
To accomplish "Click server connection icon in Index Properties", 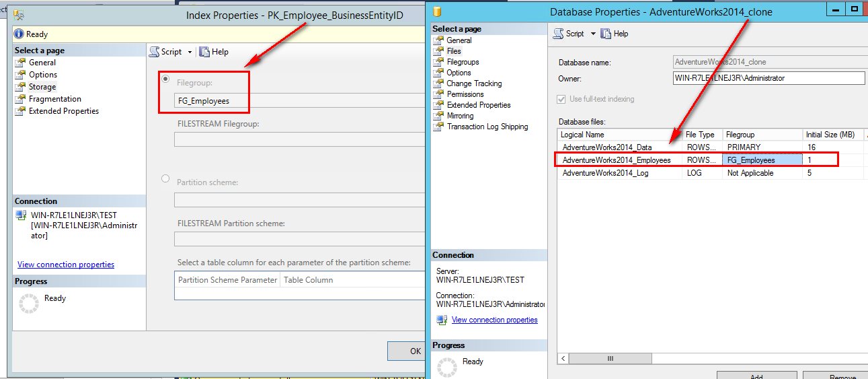I will [22, 215].
